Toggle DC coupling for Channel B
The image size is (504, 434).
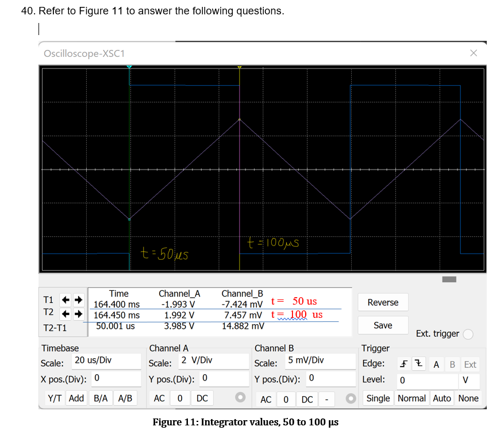tap(306, 398)
